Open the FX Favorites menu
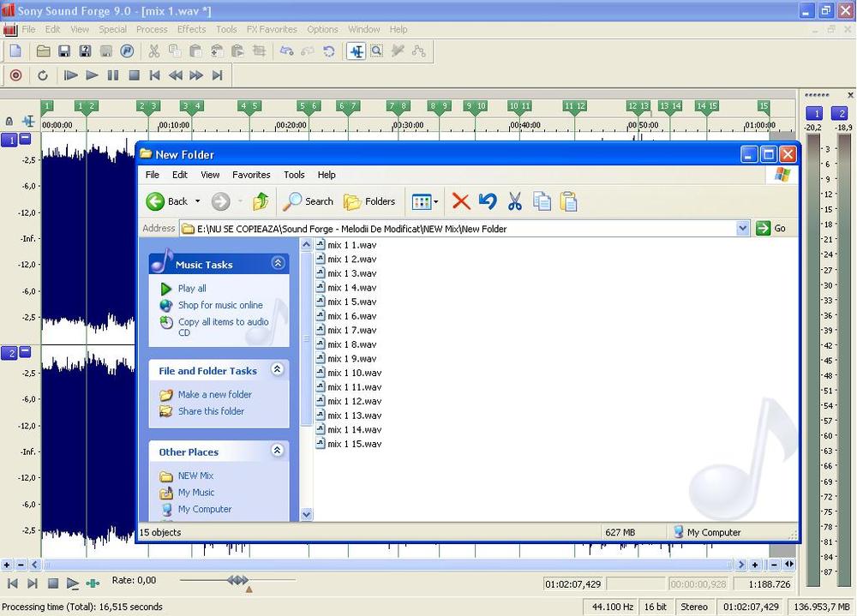 point(272,29)
